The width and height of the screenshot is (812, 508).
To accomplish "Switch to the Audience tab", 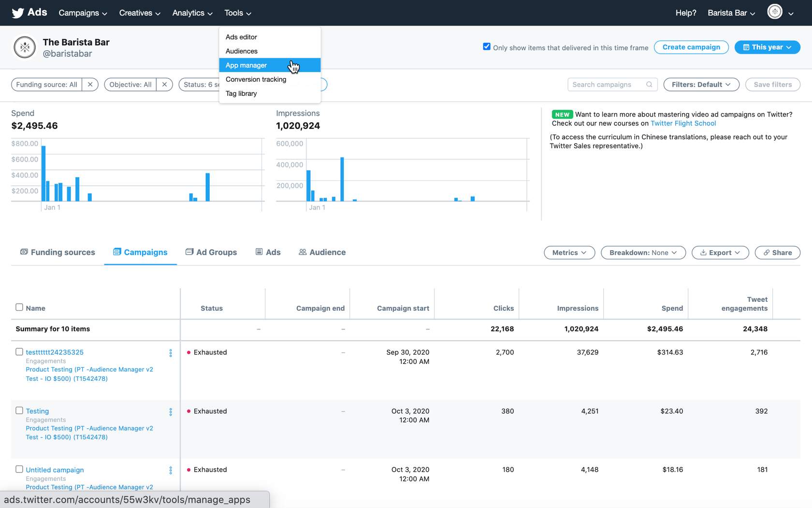I will click(322, 252).
